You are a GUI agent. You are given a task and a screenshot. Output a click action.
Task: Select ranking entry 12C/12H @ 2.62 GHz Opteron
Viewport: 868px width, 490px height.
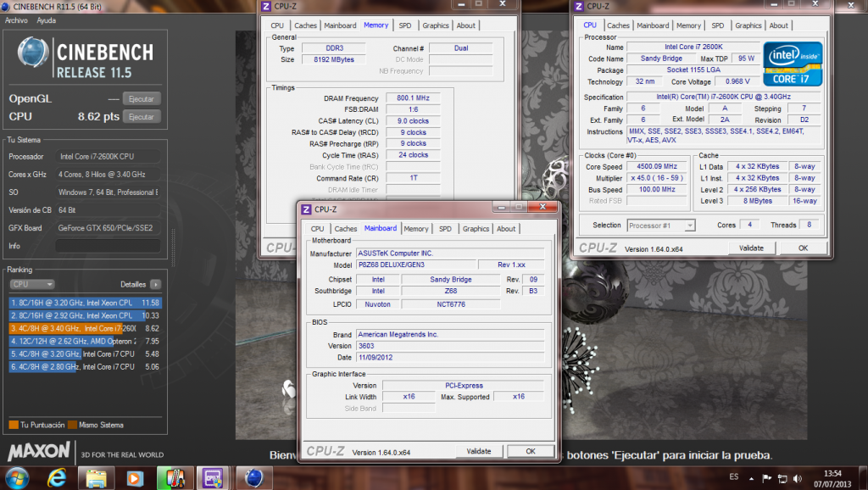(85, 341)
